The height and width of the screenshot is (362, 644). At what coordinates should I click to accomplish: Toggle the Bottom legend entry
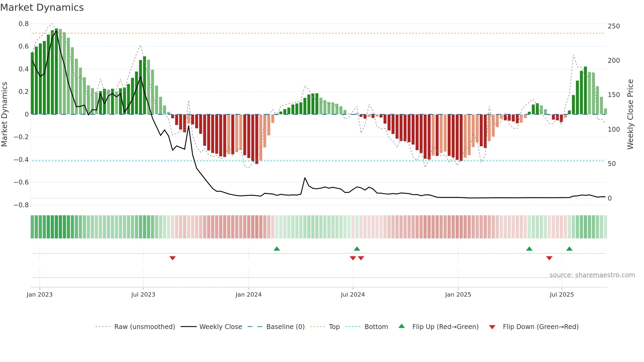click(367, 327)
